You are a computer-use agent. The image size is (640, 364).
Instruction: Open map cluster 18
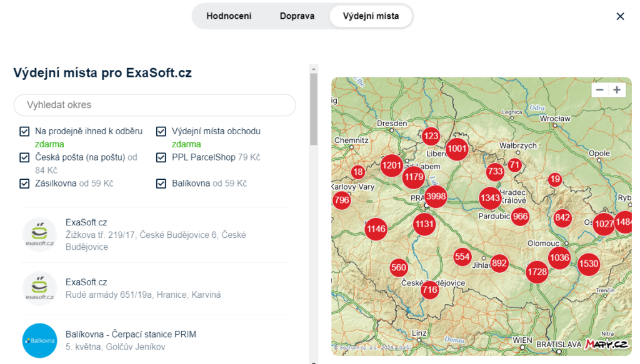pyautogui.click(x=358, y=172)
